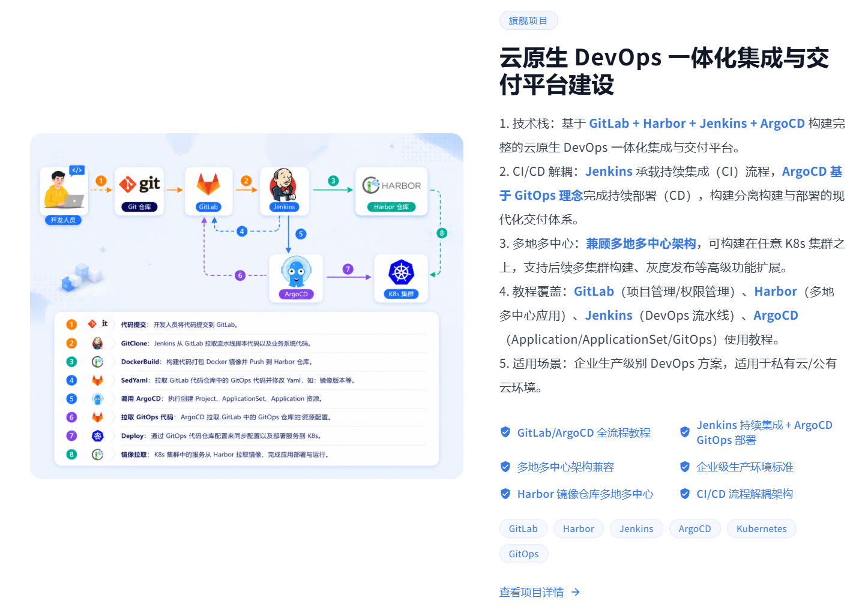868x610 pixels.
Task: Click the arrow icon after 查看项目详情
Action: tap(576, 592)
